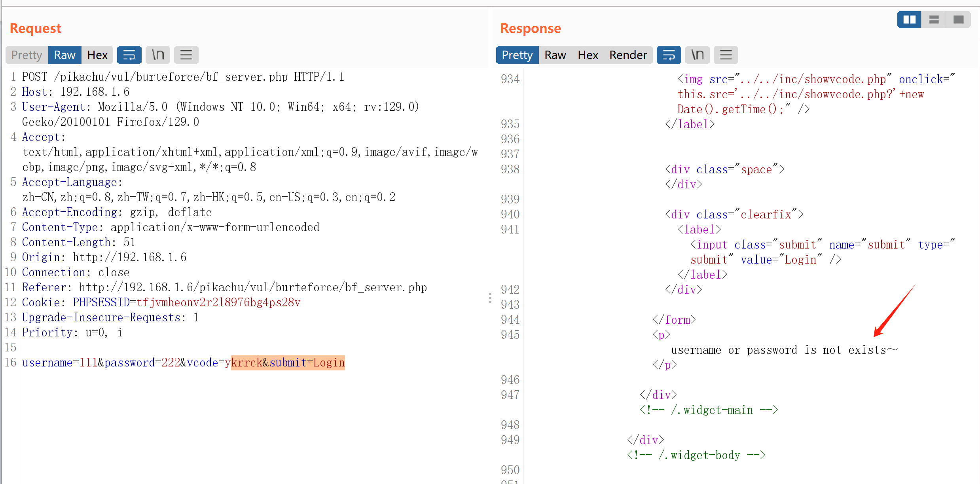Open Response panel hamburger options menu
The width and height of the screenshot is (980, 484).
click(726, 55)
